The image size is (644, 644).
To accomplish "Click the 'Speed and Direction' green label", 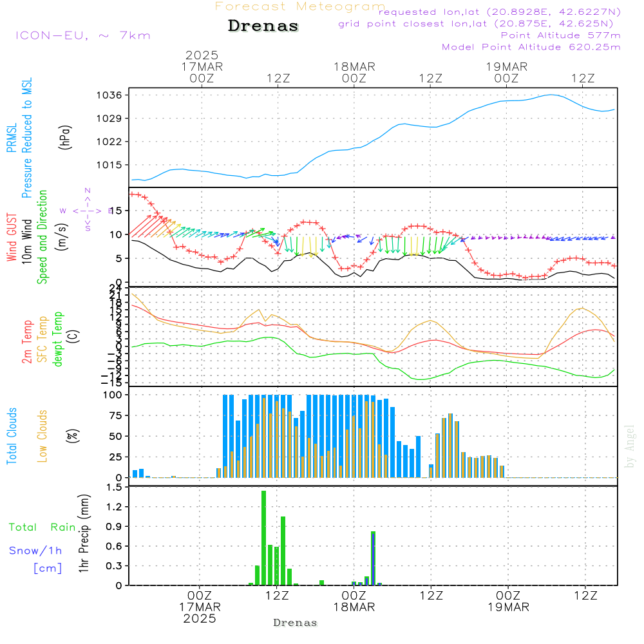I will tap(42, 237).
